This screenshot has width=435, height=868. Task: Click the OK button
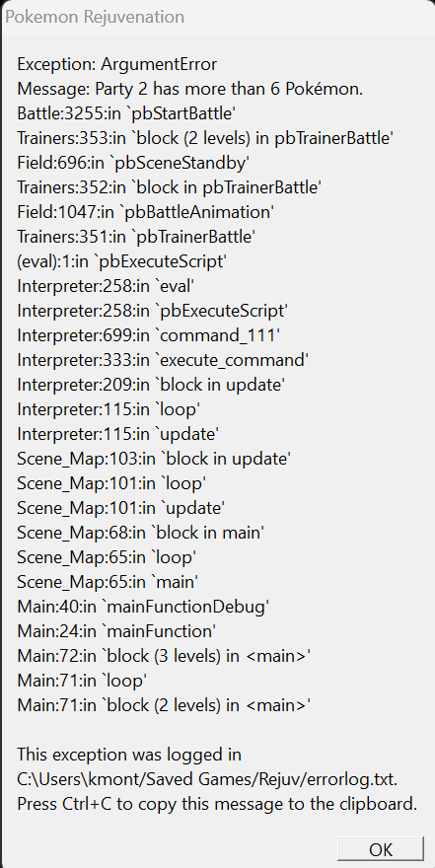[x=380, y=848]
